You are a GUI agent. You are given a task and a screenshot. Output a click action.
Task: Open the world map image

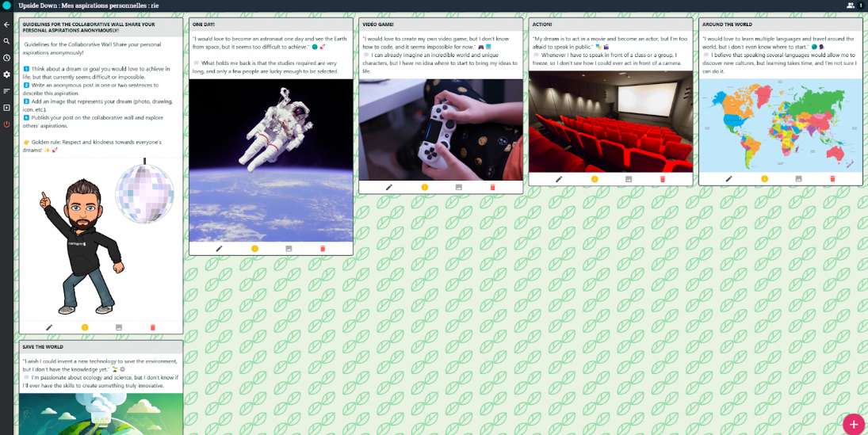[x=781, y=125]
